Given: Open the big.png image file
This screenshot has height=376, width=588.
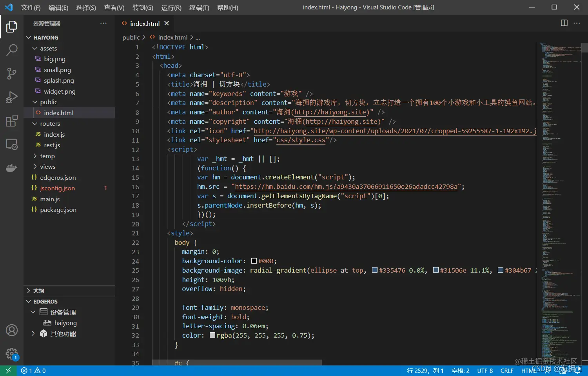Looking at the screenshot, I should (x=54, y=59).
